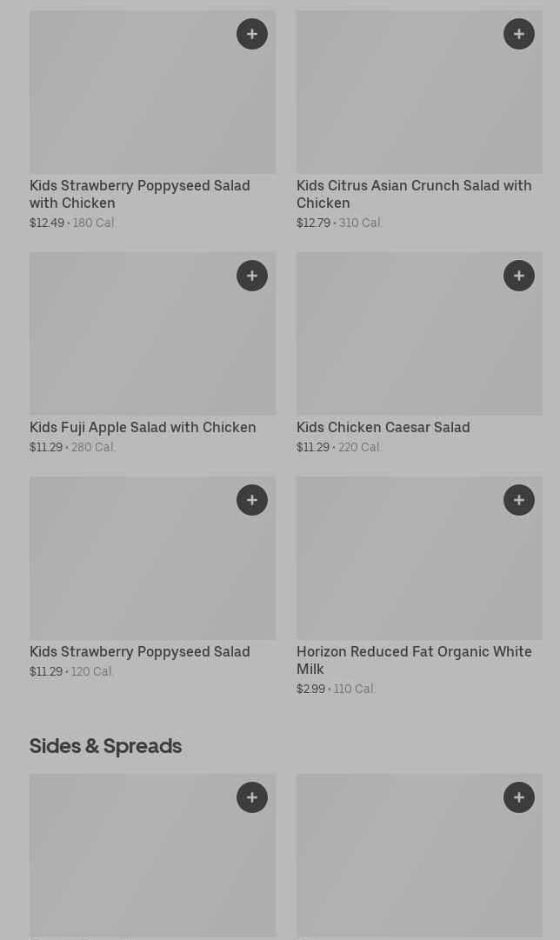This screenshot has height=940, width=560.
Task: Add second Sides & Spreads item
Action: [x=519, y=797]
